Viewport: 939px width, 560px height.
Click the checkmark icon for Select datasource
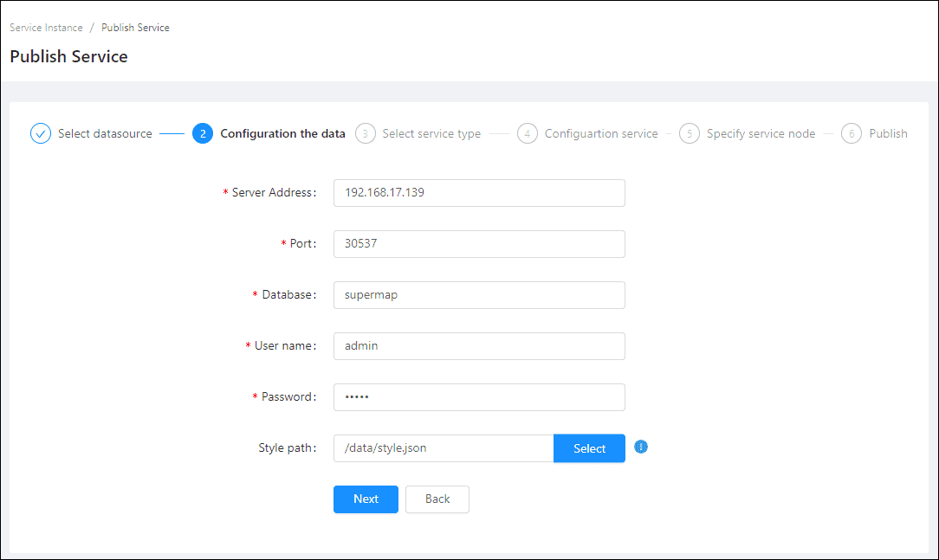(41, 133)
